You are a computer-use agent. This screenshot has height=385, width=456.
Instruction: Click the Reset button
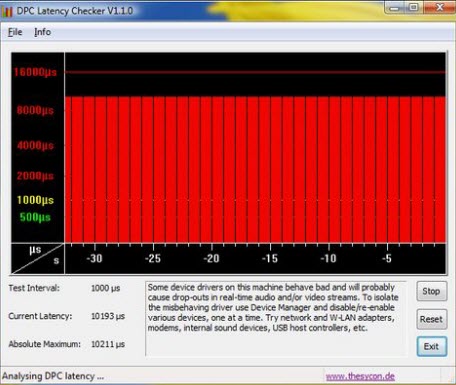pyautogui.click(x=431, y=319)
